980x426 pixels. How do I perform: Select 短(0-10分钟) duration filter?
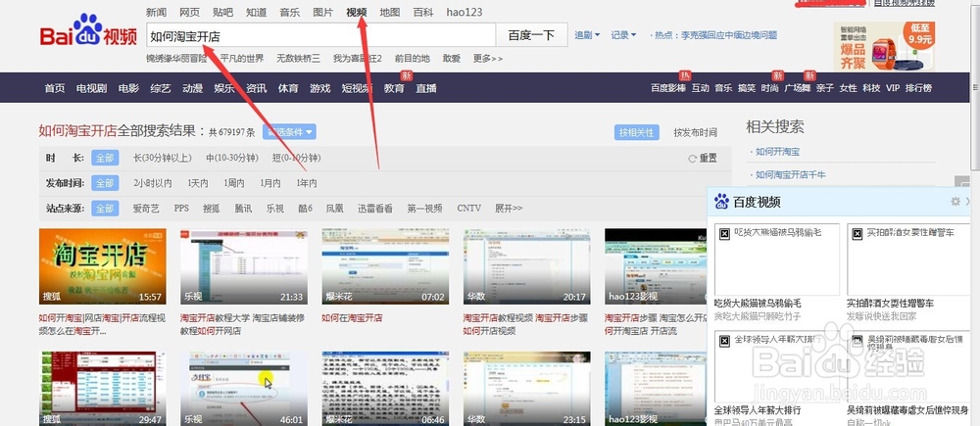(296, 158)
